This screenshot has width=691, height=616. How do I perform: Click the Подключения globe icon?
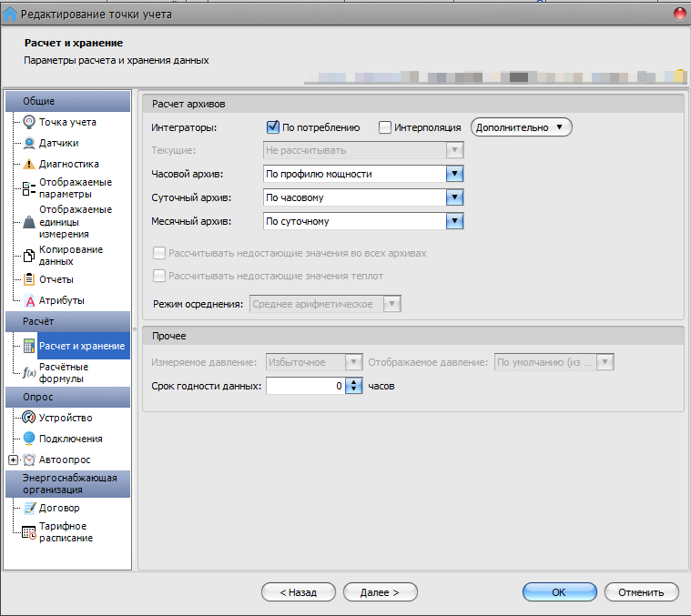click(29, 439)
